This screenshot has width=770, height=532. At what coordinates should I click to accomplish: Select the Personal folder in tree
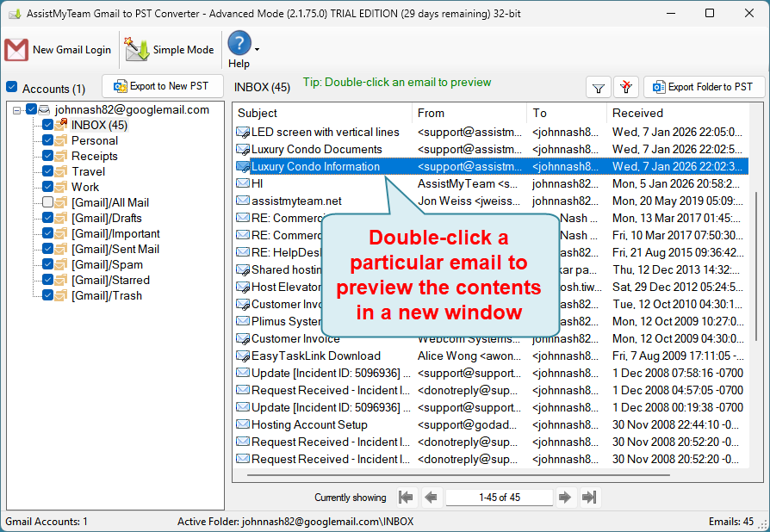coord(95,141)
